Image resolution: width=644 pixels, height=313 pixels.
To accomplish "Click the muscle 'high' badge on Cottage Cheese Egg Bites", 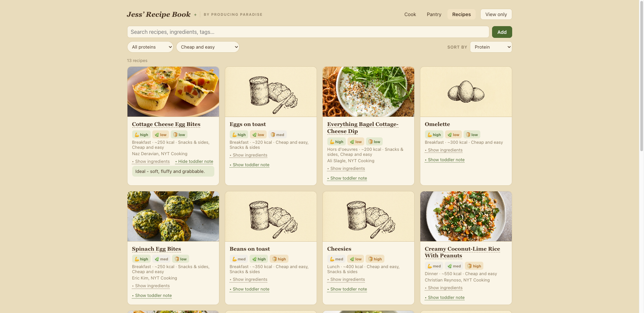I will (x=141, y=135).
